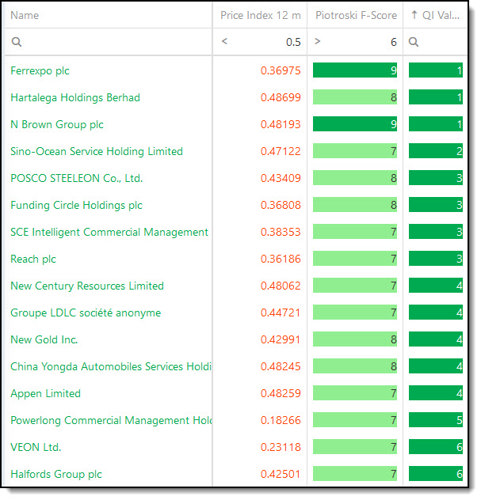Select price index value 0.18266

tap(281, 420)
